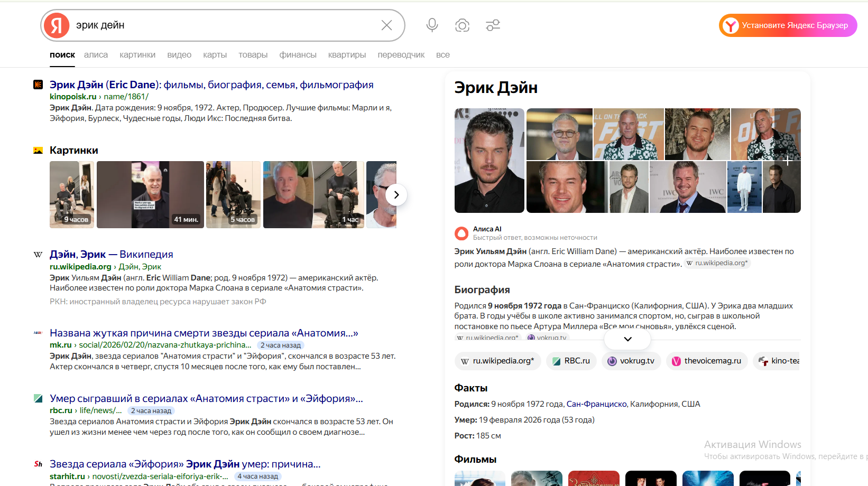The width and height of the screenshot is (868, 486).
Task: Clear the search query with X icon
Action: click(x=386, y=25)
